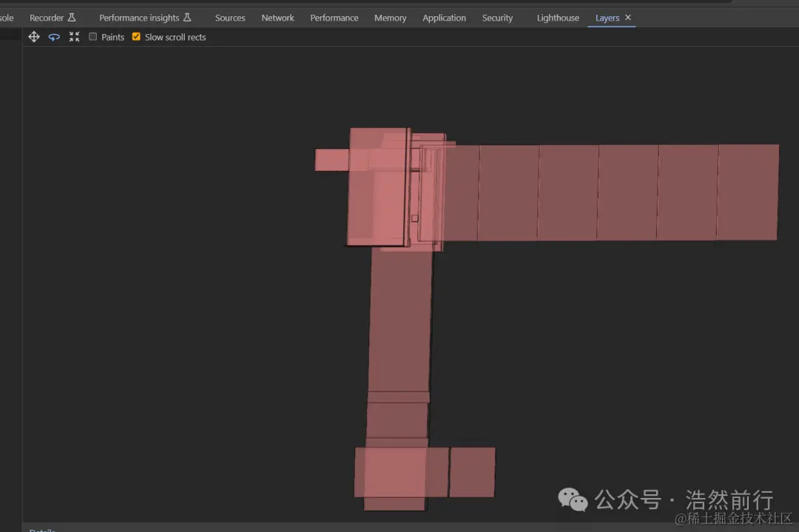Select the small square layer rect at bottom right
This screenshot has height=532, width=799.
point(472,472)
